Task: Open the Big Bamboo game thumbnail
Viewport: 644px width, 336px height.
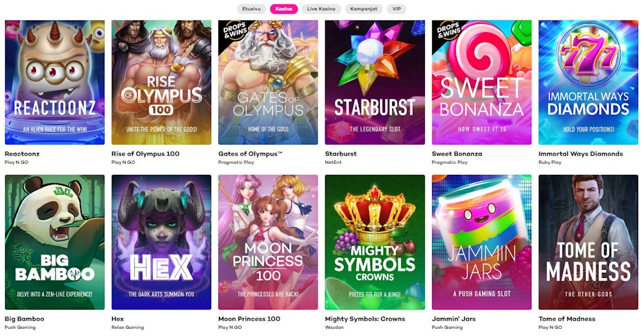Action: (55, 242)
